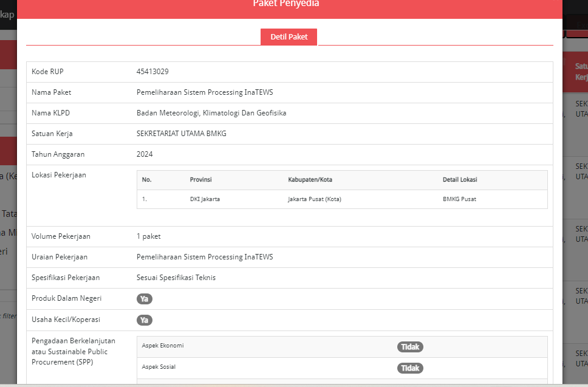Select the DKI Jakarta cell
This screenshot has width=588, height=387.
pyautogui.click(x=205, y=199)
